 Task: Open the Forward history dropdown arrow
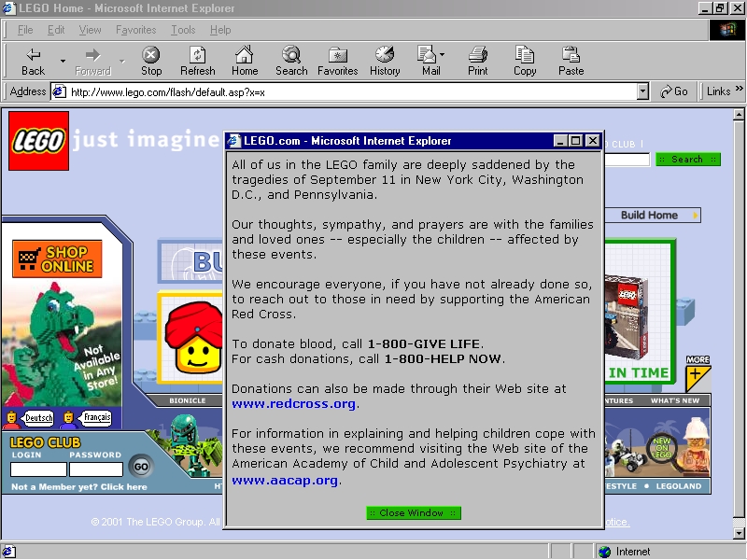(x=122, y=61)
